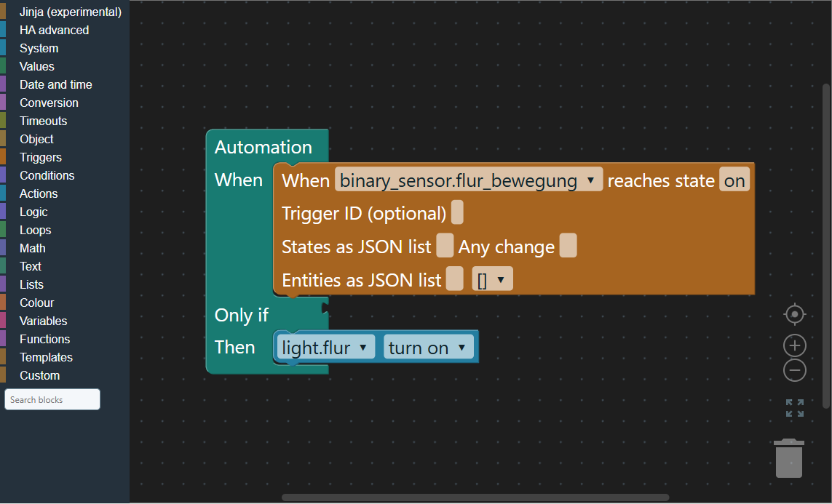Viewport: 832px width, 504px height.
Task: Select the Custom category
Action: click(65, 375)
